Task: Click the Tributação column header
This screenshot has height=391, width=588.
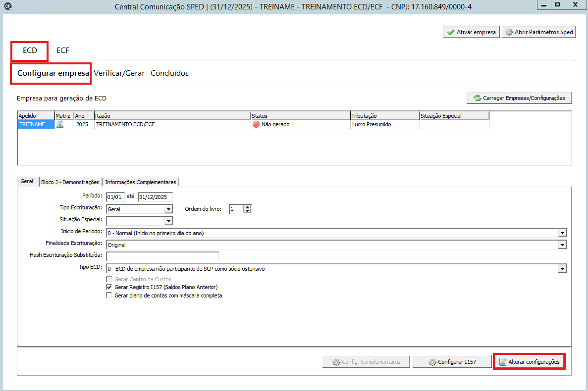Action: pyautogui.click(x=385, y=116)
